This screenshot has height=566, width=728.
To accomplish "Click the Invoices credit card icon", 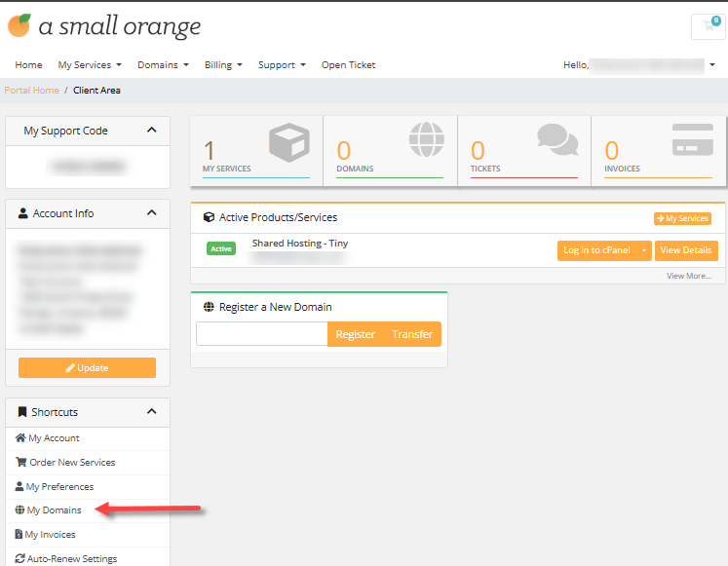I will [x=692, y=139].
